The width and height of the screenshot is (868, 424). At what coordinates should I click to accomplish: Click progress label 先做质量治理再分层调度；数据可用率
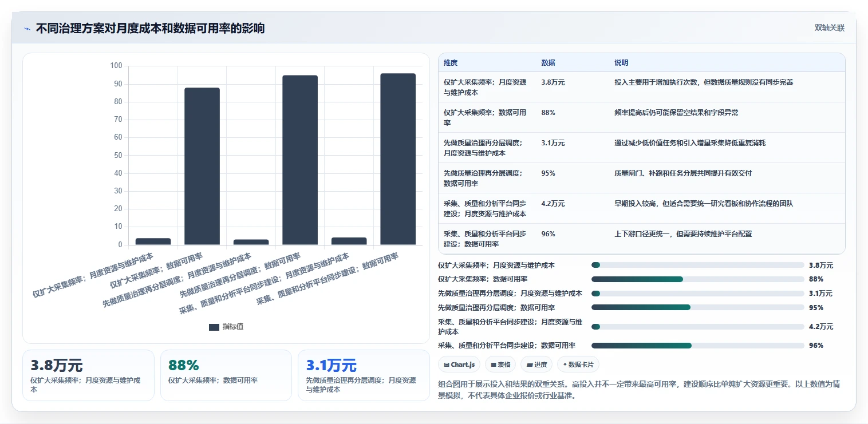496,307
